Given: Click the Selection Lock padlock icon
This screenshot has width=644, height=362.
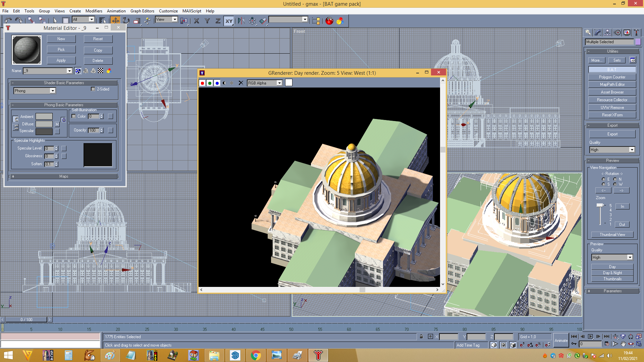Looking at the screenshot, I should 421,337.
